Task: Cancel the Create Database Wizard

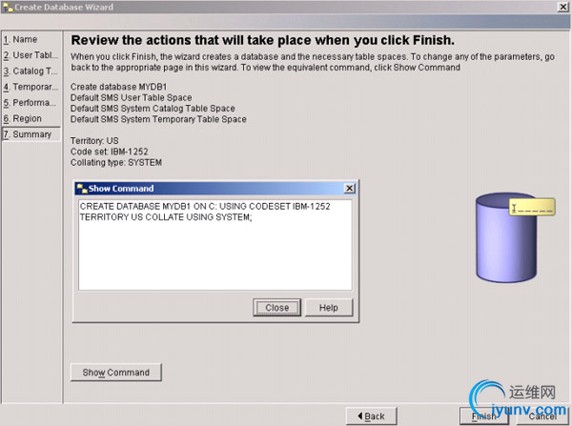Action: coord(543,416)
